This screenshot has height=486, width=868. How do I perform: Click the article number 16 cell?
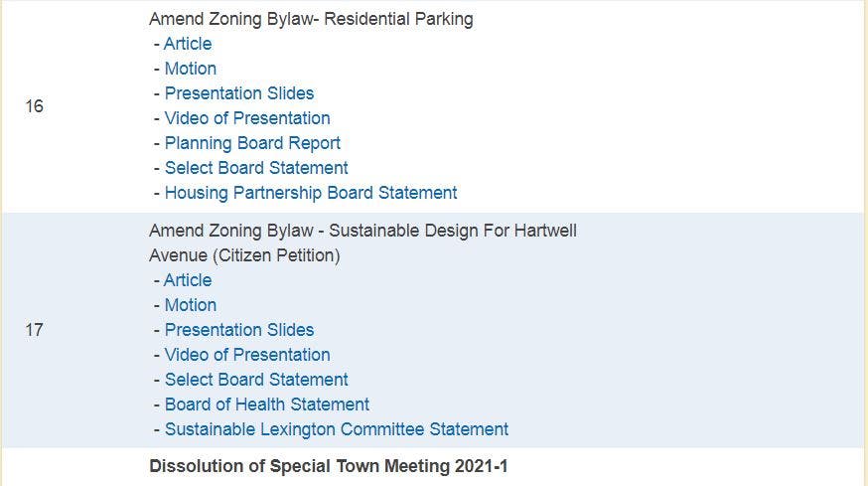click(35, 106)
